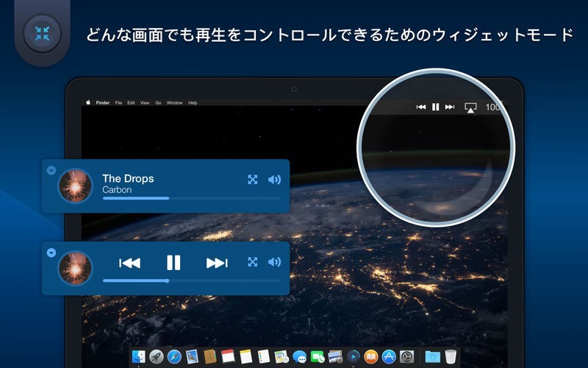This screenshot has width=588, height=368.
Task: Expand The Drops widget to full window
Action: click(x=253, y=180)
